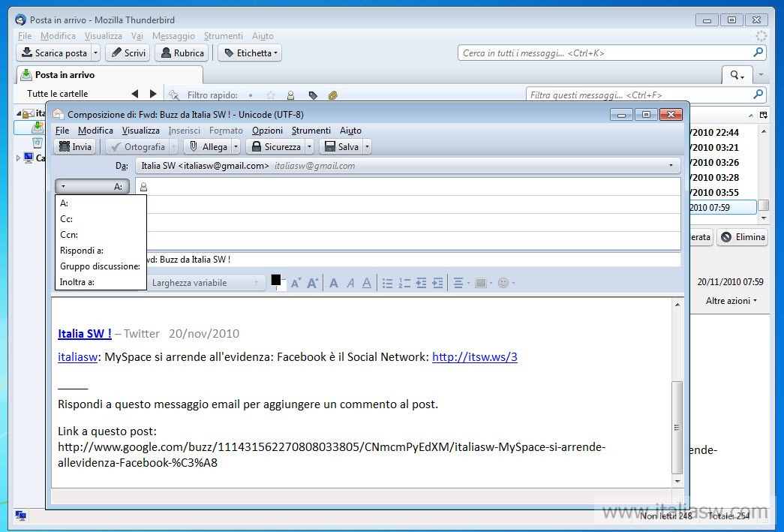Toggle bold formatting
The width and height of the screenshot is (784, 532).
click(x=334, y=283)
